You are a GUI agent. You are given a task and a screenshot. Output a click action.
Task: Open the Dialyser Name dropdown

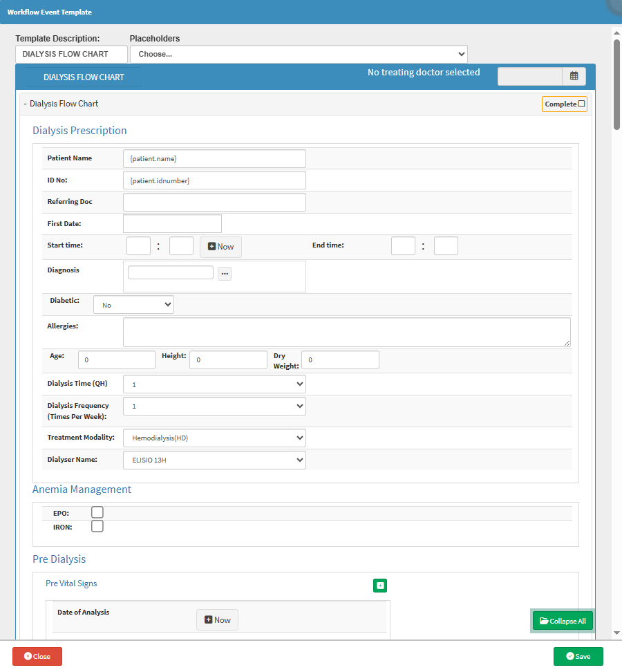pos(214,460)
